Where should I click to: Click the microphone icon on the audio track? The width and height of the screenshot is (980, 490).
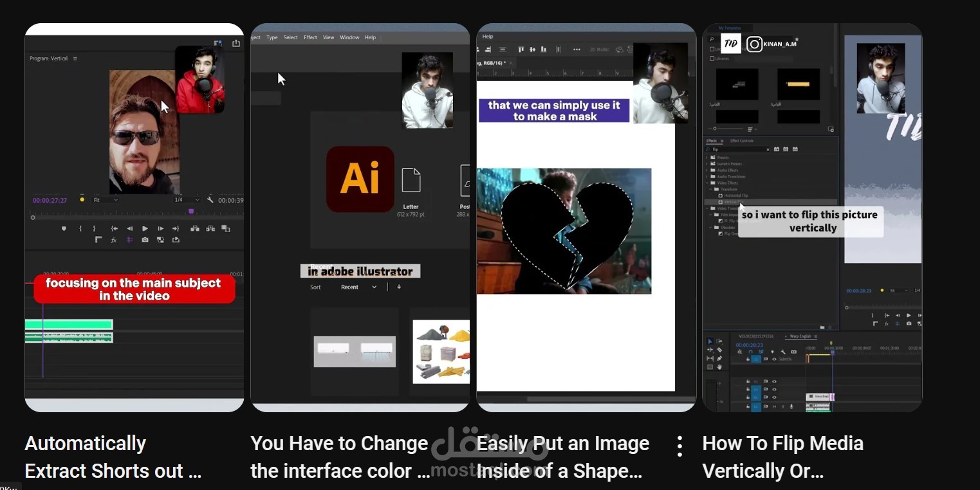pos(791,406)
